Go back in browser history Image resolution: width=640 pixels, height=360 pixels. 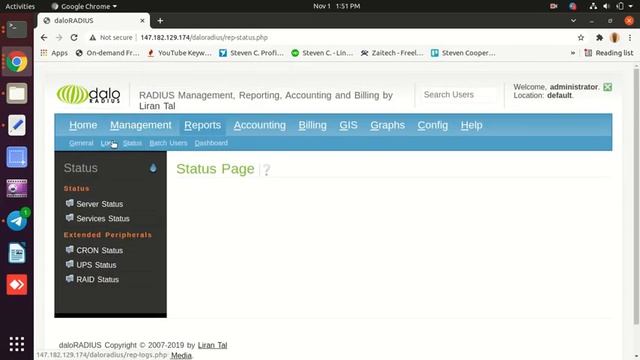(x=44, y=38)
